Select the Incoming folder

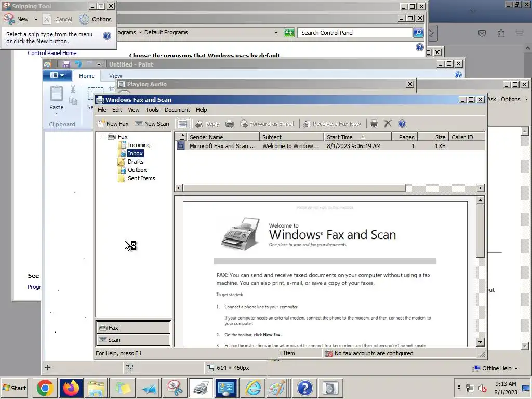tap(139, 145)
